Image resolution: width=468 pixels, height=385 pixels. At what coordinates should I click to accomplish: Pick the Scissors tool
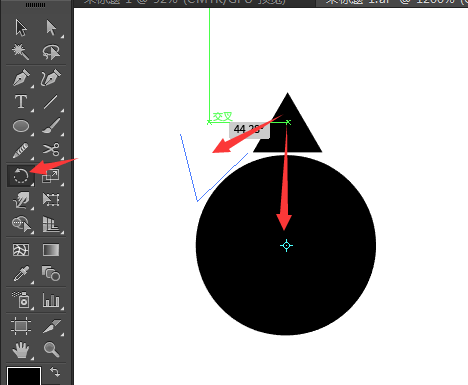pos(51,150)
